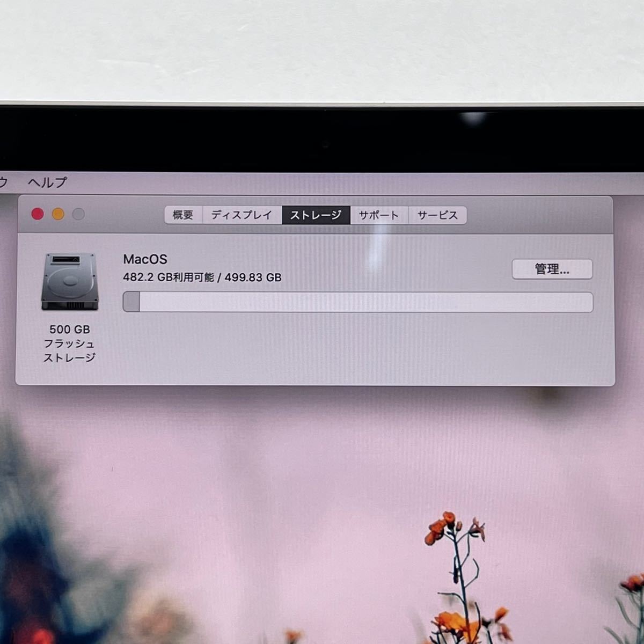Switch to the 概要 tab
This screenshot has width=644, height=644.
183,215
